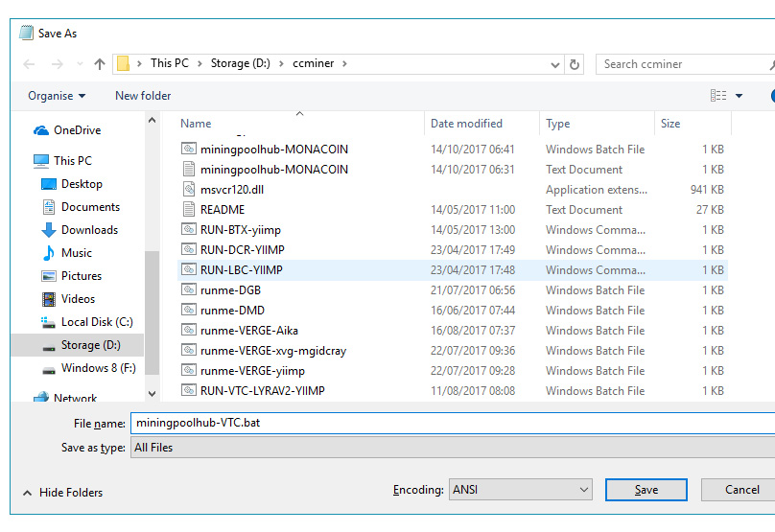Select RUN-BTX-yiimp file icon
This screenshot has height=532, width=775.
(x=188, y=229)
